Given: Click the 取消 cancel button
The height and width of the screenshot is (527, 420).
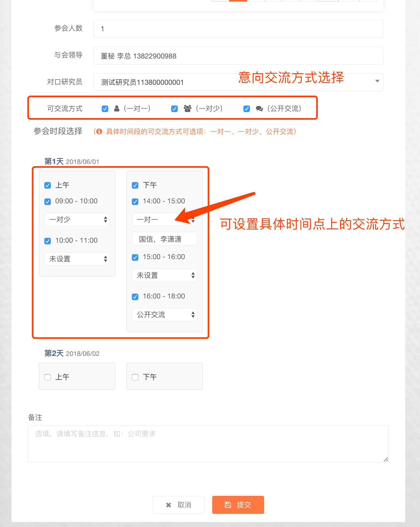Looking at the screenshot, I should click(x=179, y=505).
